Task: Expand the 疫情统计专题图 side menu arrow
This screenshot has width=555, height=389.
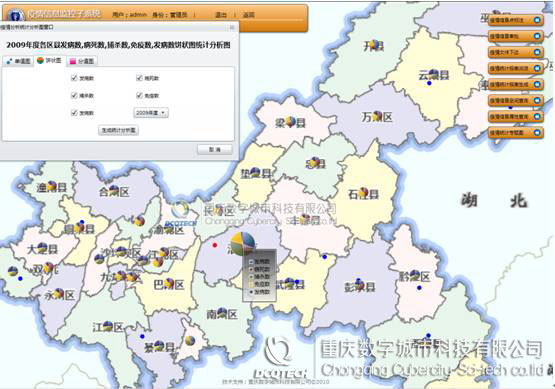Action: coord(537,133)
